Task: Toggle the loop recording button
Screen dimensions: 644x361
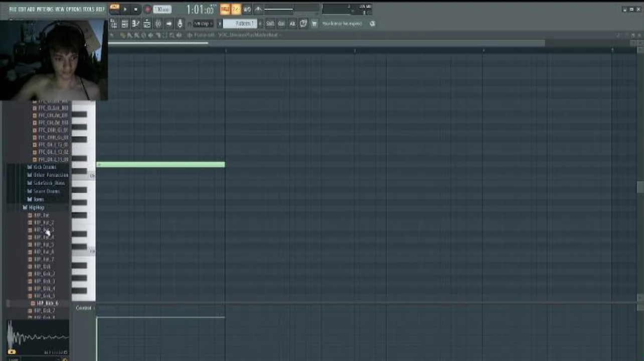Action: 258,9
